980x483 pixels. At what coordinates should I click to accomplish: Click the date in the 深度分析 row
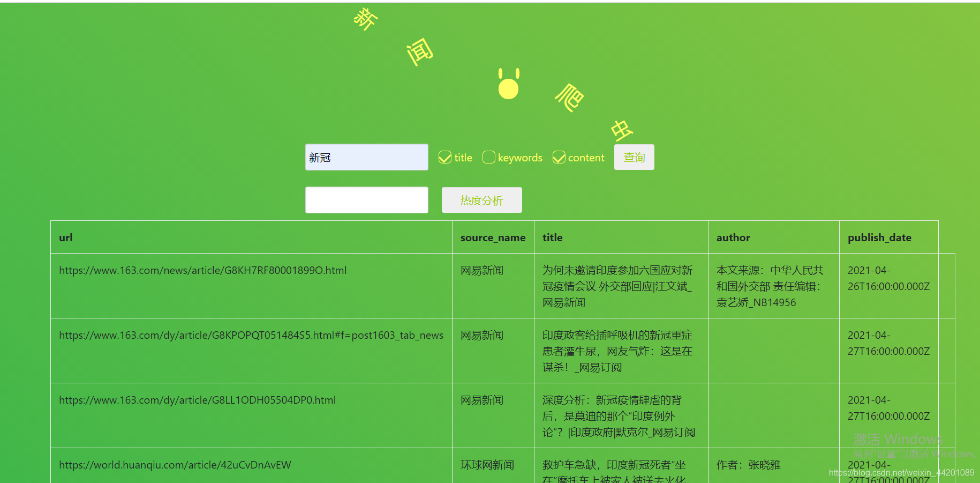point(889,408)
